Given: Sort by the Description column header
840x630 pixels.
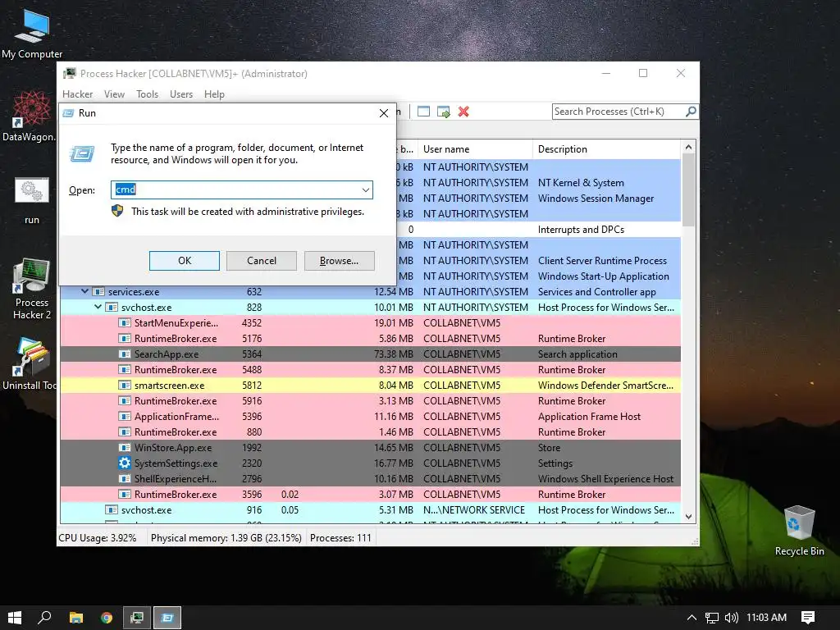Looking at the screenshot, I should (606, 149).
